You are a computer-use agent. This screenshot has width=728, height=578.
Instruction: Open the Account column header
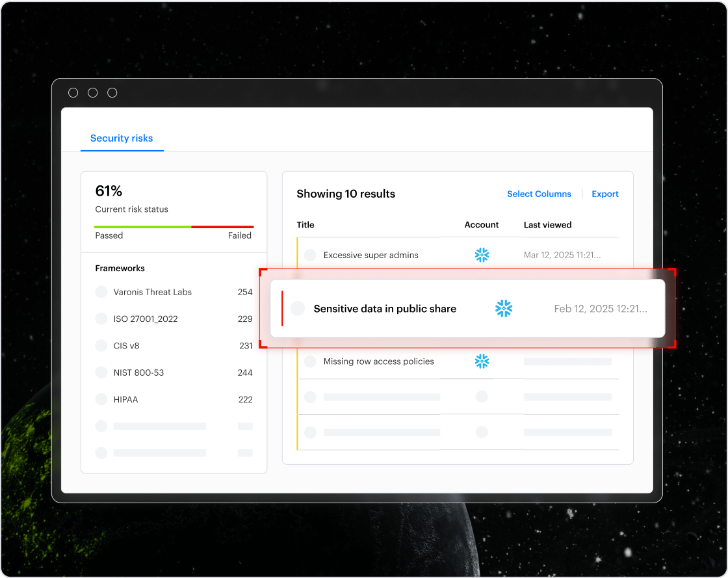[x=481, y=225]
